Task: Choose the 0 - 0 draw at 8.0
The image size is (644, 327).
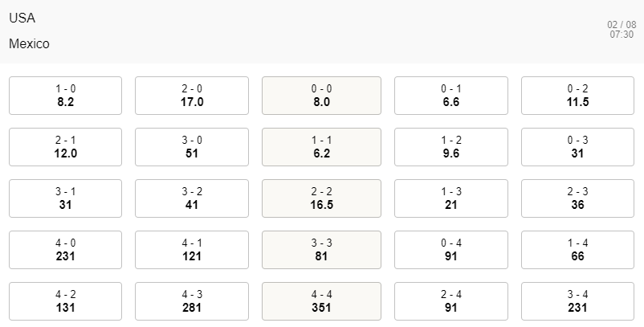Action: point(321,96)
